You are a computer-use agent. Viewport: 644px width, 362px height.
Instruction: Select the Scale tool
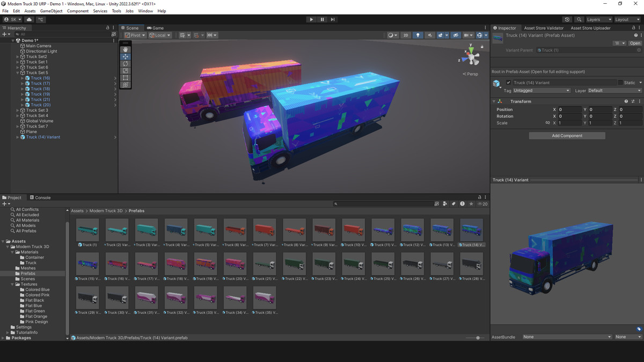(125, 70)
